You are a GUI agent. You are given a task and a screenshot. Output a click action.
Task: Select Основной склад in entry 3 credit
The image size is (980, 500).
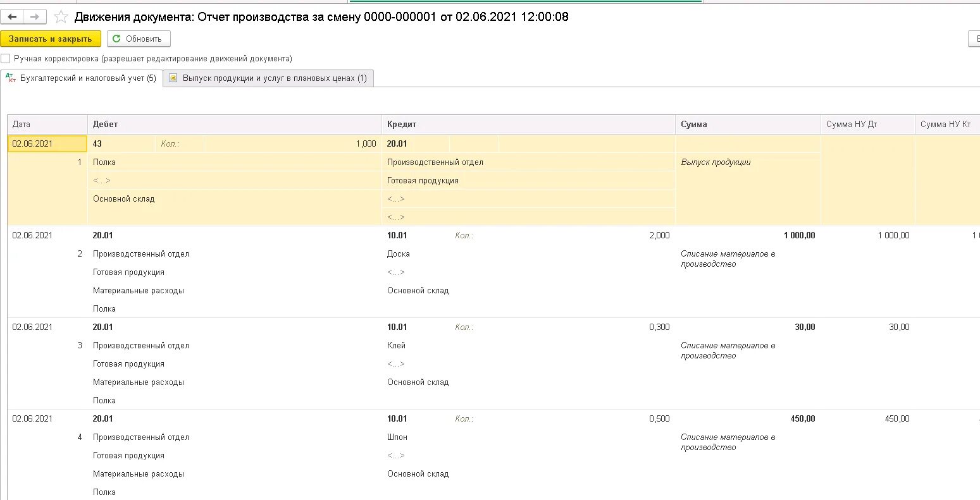tap(418, 382)
